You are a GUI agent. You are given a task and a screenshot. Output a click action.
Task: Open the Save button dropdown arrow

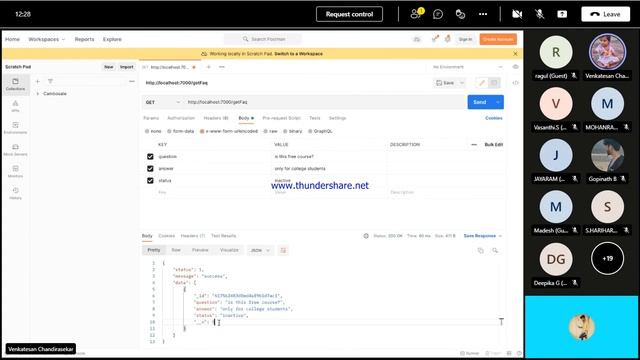(x=462, y=83)
